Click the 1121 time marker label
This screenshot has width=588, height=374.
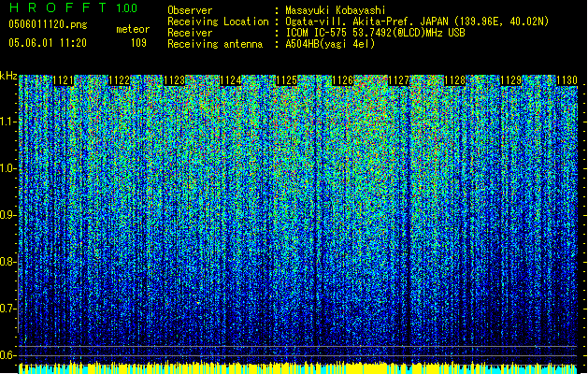(64, 80)
